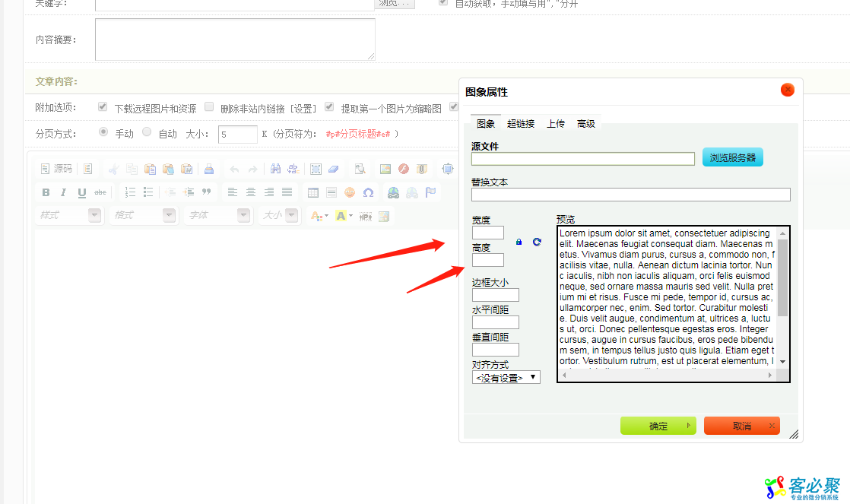Click the reset image size icon
This screenshot has height=504, width=850.
pos(537,242)
